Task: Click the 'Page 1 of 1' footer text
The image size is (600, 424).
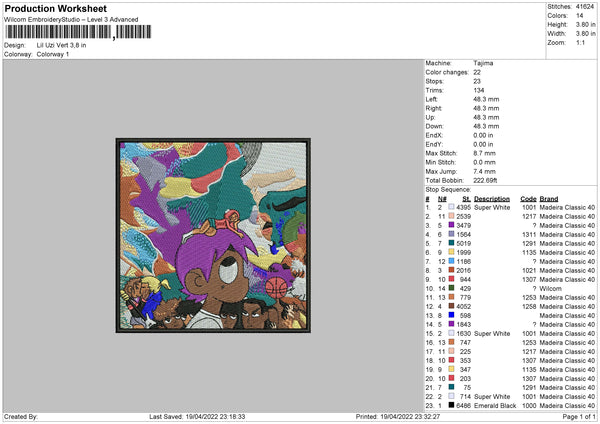Action: (x=579, y=417)
